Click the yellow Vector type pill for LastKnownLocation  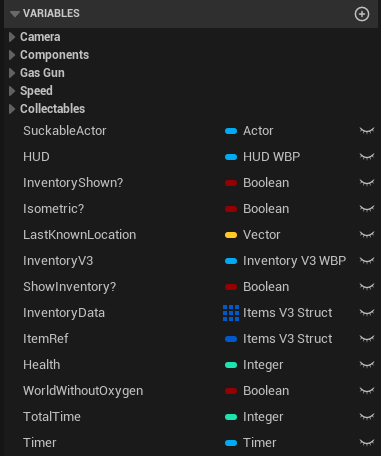[x=231, y=235]
